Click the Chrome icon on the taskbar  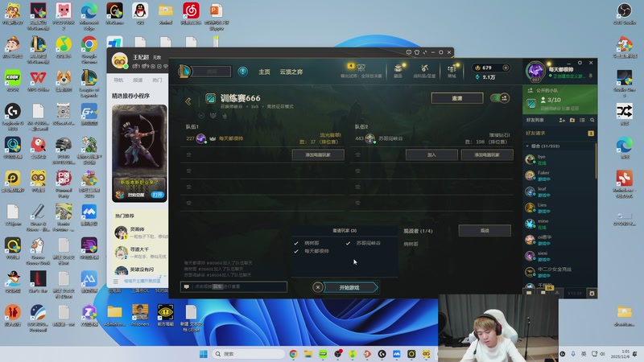pos(293,354)
